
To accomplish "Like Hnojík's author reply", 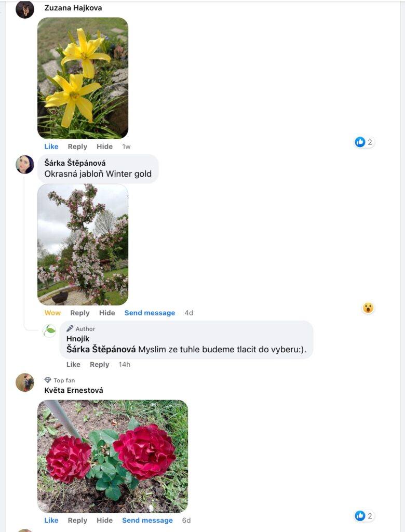I will coord(73,364).
